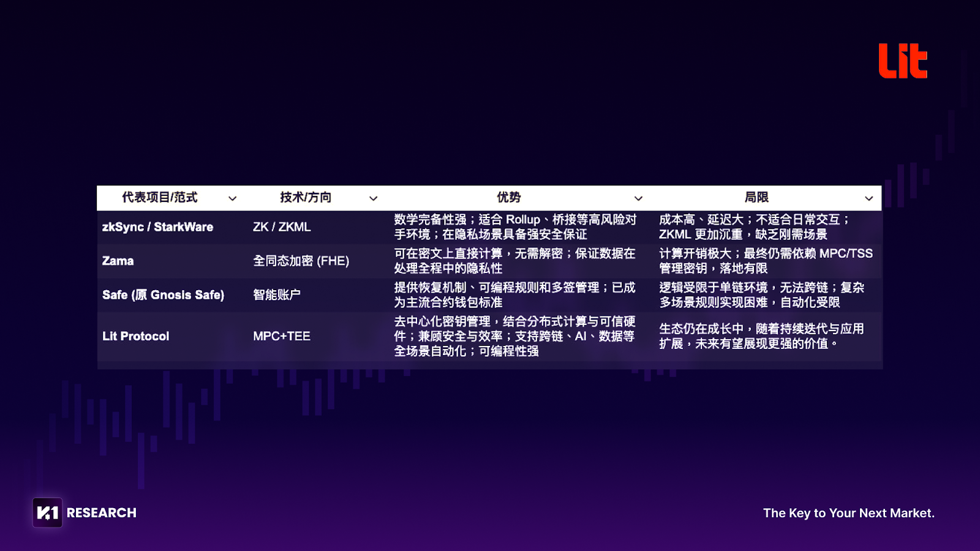This screenshot has width=980, height=551.
Task: Click 'The Key to Your Next Market' tagline
Action: 848,513
